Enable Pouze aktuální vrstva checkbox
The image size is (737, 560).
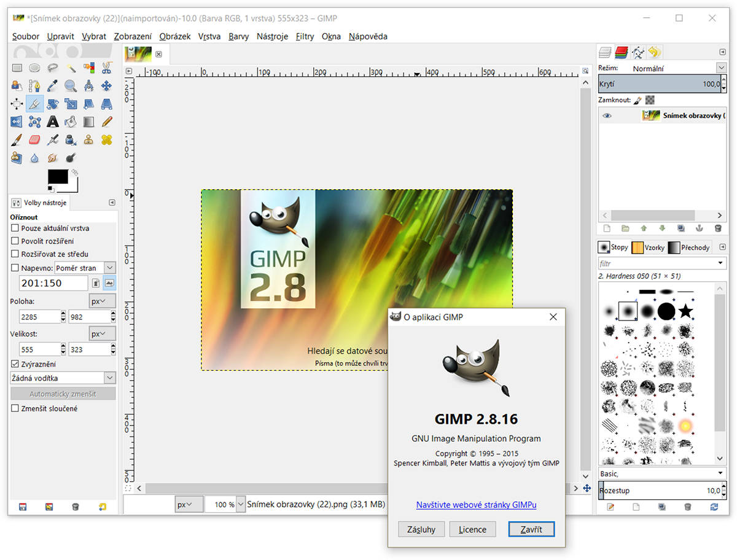[15, 228]
